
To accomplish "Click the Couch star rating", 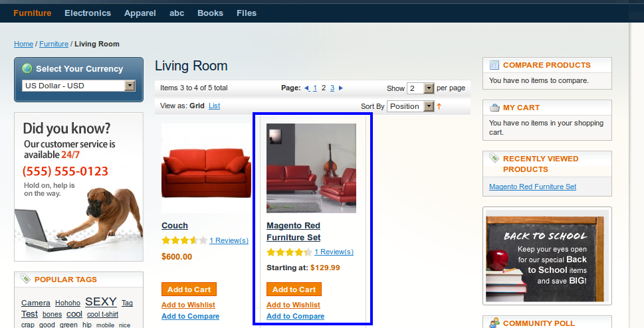I will pos(184,240).
